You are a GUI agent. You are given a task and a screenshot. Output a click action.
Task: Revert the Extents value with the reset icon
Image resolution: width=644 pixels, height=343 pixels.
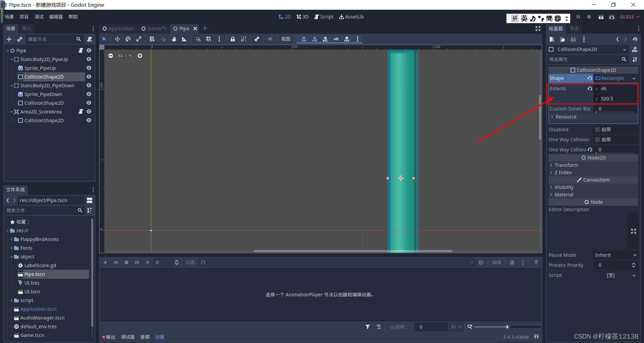click(x=590, y=89)
